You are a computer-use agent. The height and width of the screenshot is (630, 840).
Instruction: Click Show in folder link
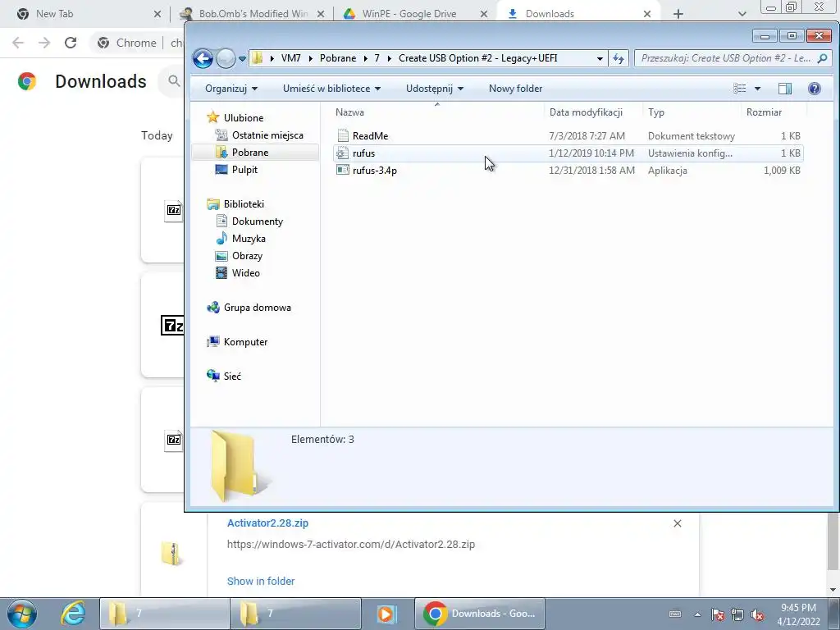[260, 582]
